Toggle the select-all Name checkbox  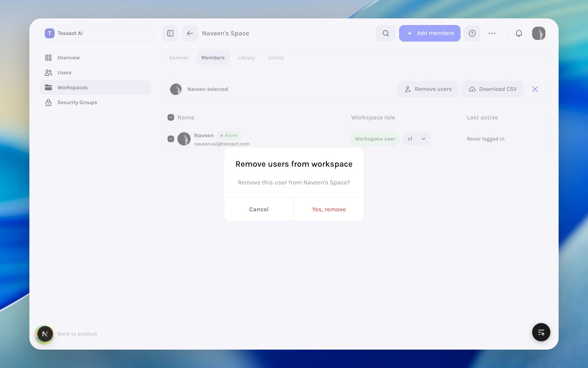click(171, 117)
